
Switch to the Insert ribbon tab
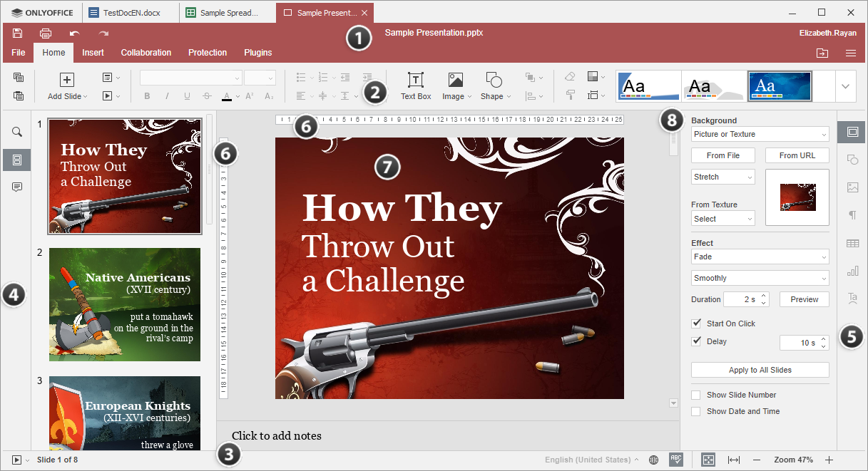pos(93,52)
